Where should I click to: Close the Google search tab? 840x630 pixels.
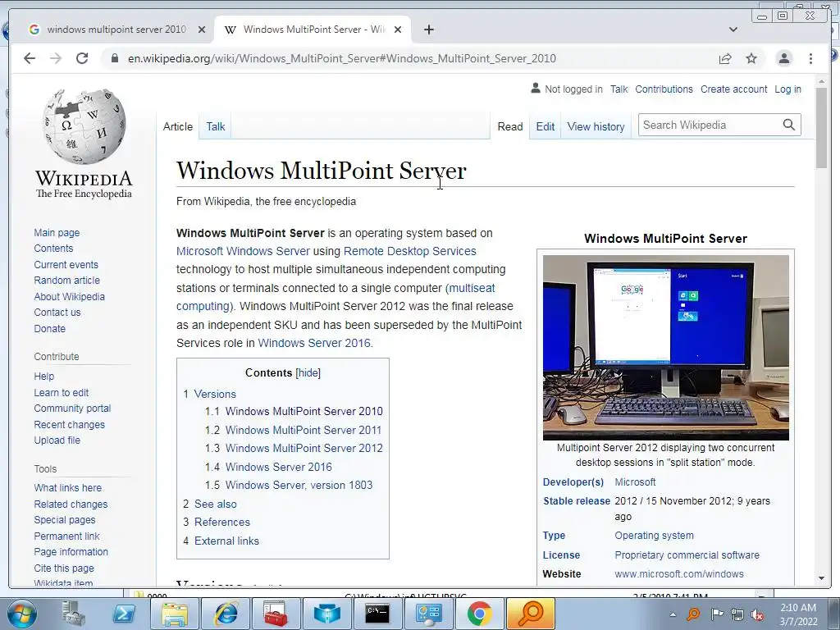click(x=202, y=30)
